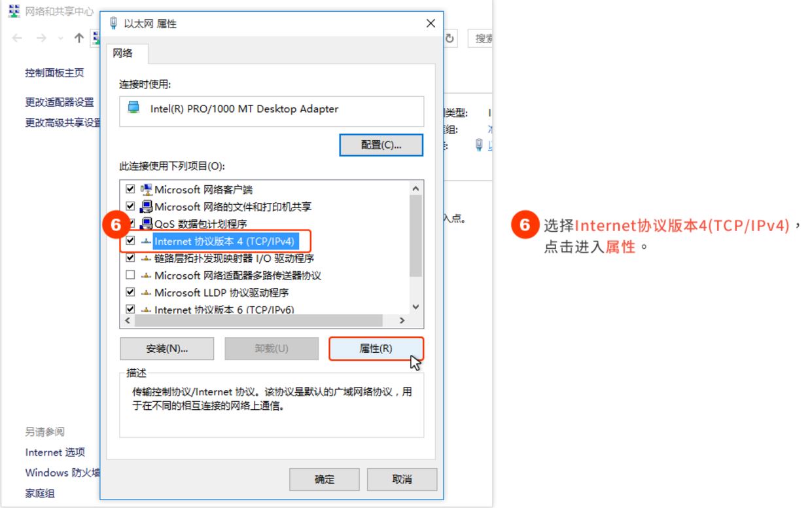Open Windows 防火墙 link
This screenshot has height=508, width=812.
[63, 473]
